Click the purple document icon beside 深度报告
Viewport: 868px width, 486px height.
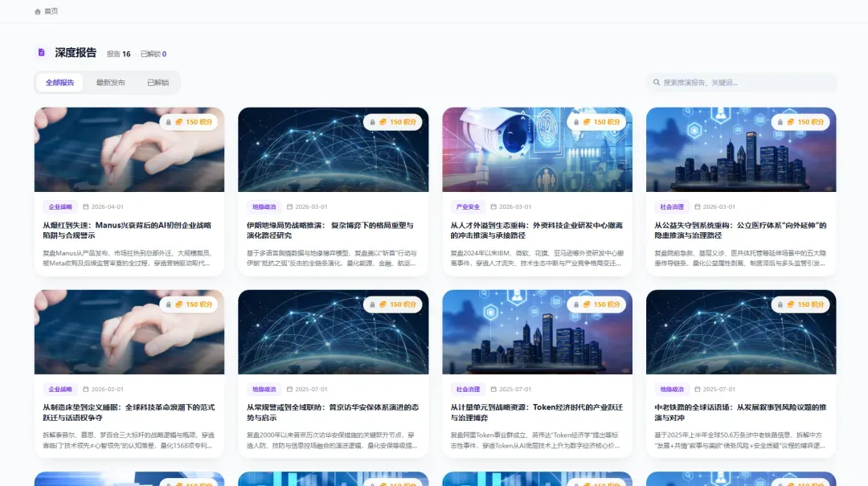coord(41,52)
